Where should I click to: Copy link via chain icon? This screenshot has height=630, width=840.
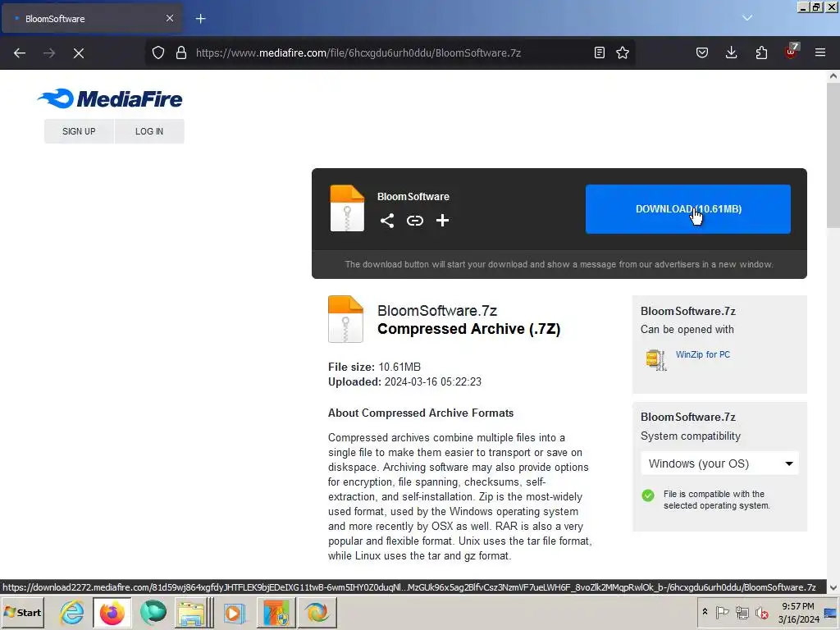tap(414, 221)
